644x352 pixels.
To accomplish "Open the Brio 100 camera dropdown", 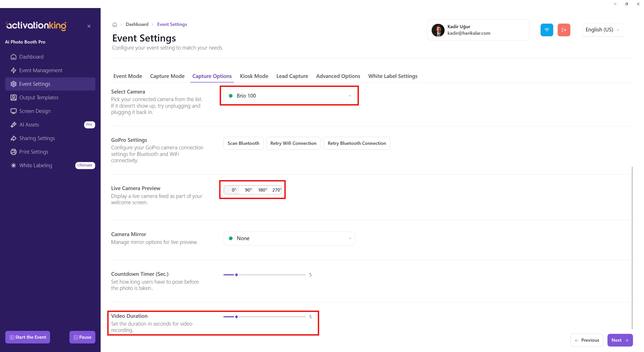I will pos(289,96).
